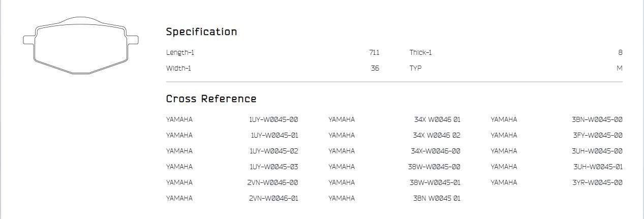Click part number 3YR-W0045-00
Viewport: 644px width, 219px height.
coord(598,183)
